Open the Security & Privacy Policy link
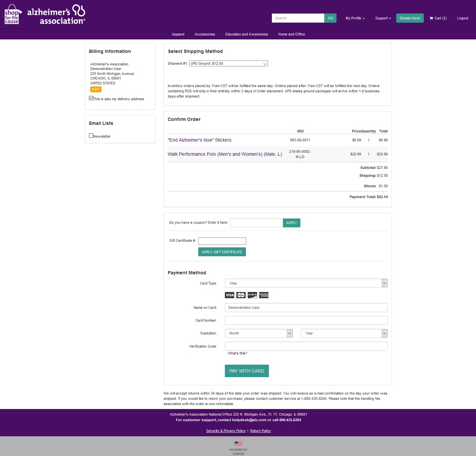This screenshot has height=456, width=476. (x=226, y=431)
